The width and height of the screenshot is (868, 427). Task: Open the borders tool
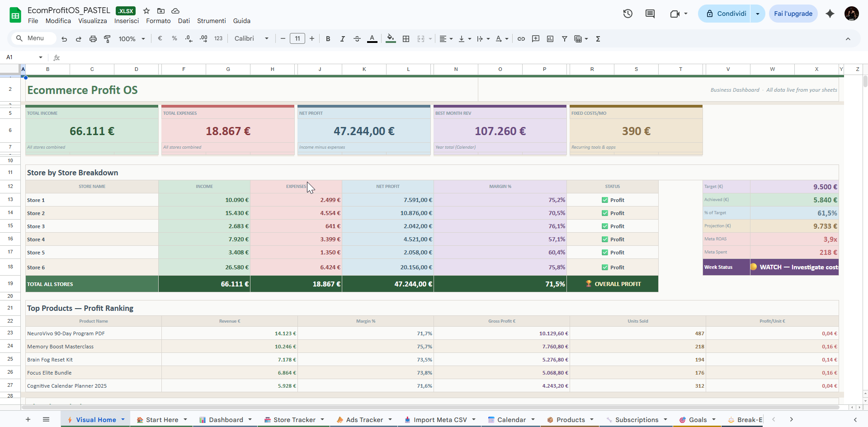click(x=406, y=39)
